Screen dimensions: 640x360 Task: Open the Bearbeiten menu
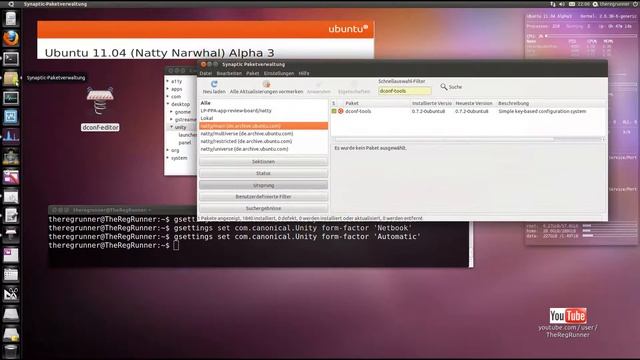(x=229, y=73)
